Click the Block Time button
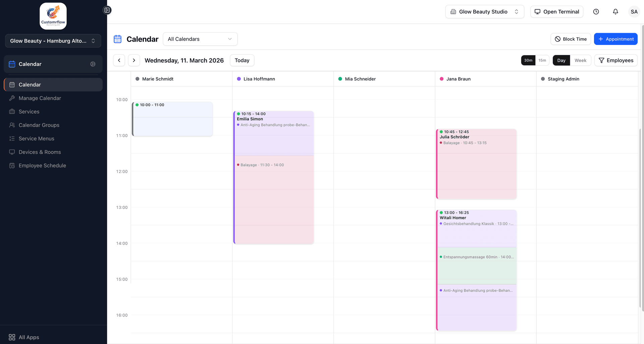644x344 pixels. [571, 39]
